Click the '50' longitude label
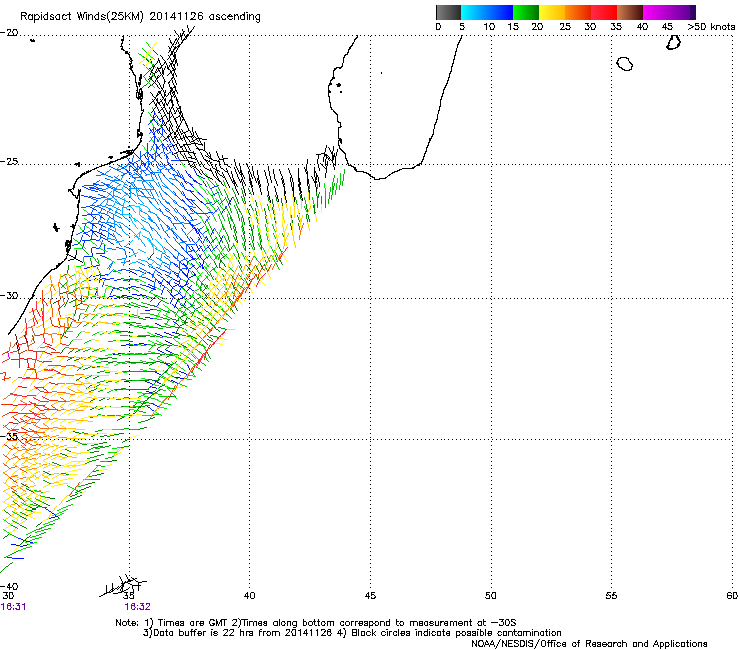The image size is (740, 650). pos(491,596)
